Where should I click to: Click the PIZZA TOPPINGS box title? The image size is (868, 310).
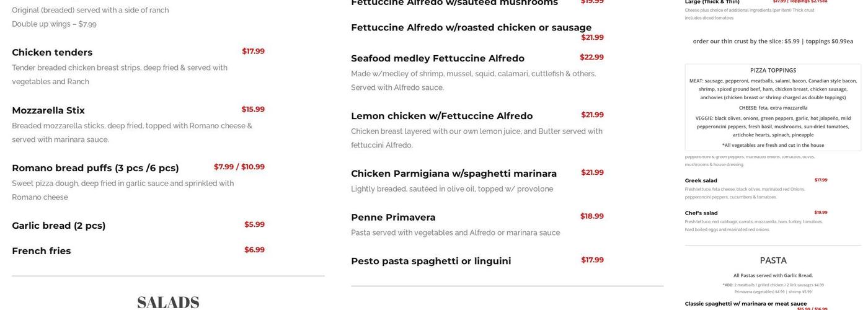tap(773, 71)
